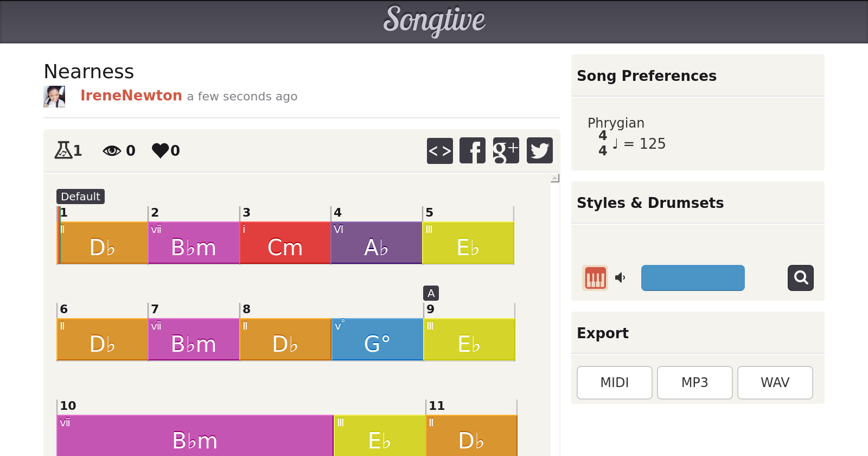
Task: Open the styles search magnifier button
Action: (800, 278)
